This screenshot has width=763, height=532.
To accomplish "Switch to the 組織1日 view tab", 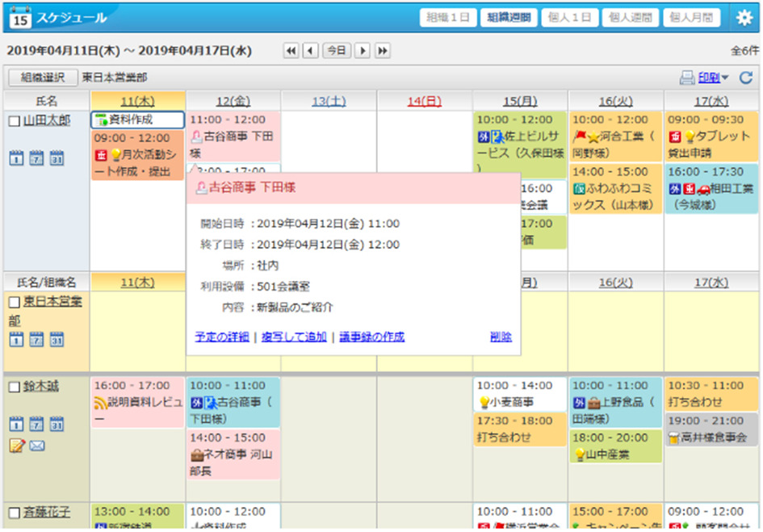I will (x=447, y=19).
